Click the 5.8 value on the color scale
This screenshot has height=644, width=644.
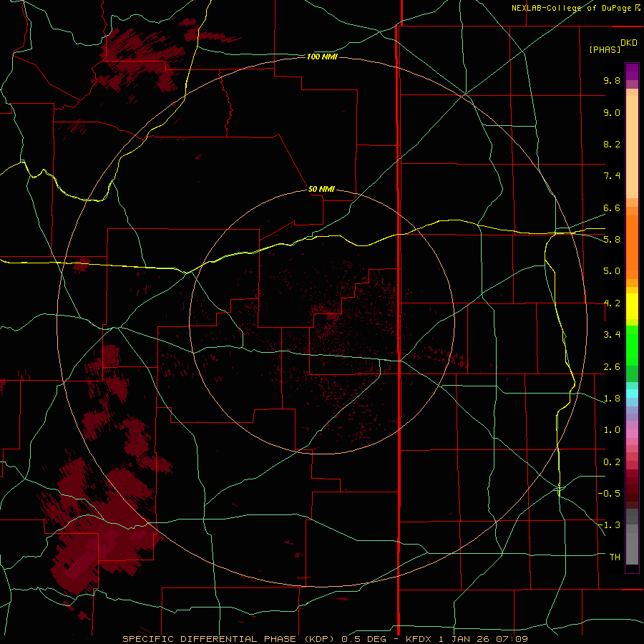(612, 240)
